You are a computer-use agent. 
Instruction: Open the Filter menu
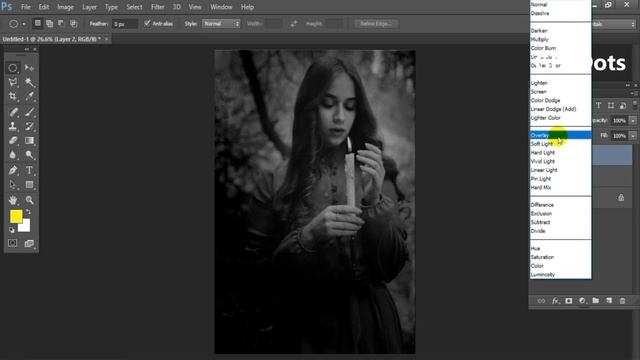(x=158, y=7)
